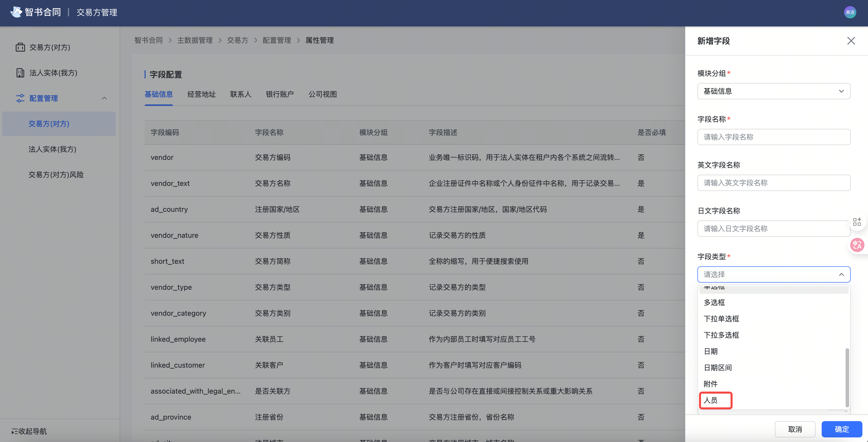Screen dimensions: 868x442
Task: Select the 交易方(对方) briefcase sidebar icon
Action: point(20,47)
